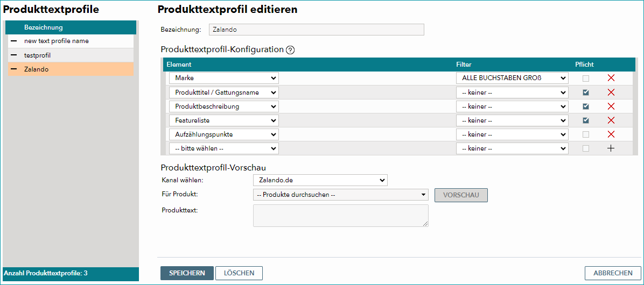Open the Produkttitel / Gattungsname element dropdown
644x285 pixels.
click(x=224, y=92)
